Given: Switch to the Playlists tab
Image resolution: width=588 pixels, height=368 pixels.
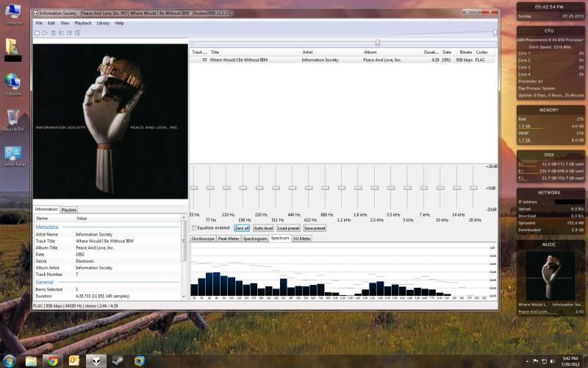Looking at the screenshot, I should 69,210.
